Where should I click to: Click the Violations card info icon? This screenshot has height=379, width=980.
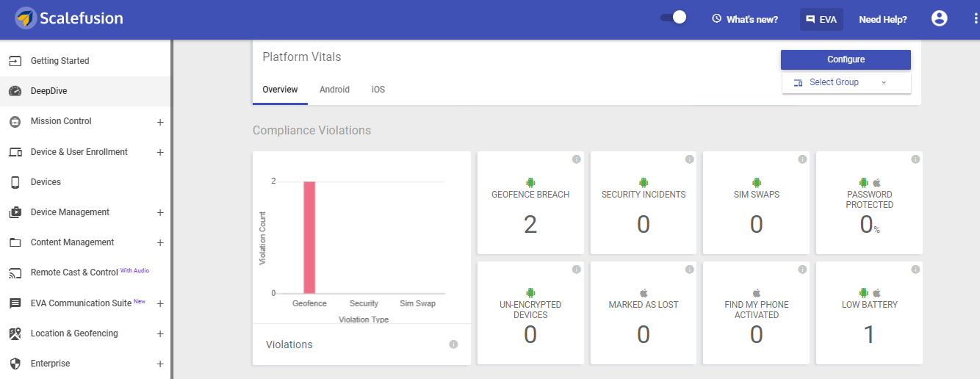[x=453, y=344]
